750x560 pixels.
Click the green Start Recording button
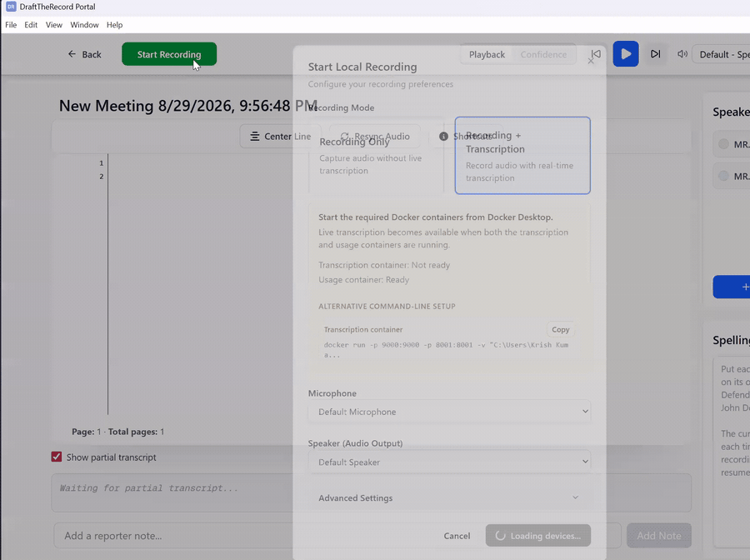click(169, 54)
